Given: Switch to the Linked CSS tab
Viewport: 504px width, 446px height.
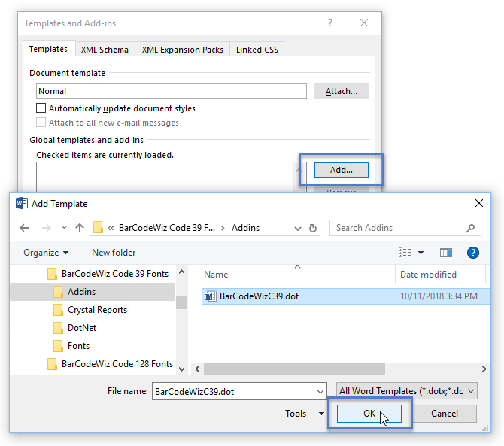Looking at the screenshot, I should (257, 50).
